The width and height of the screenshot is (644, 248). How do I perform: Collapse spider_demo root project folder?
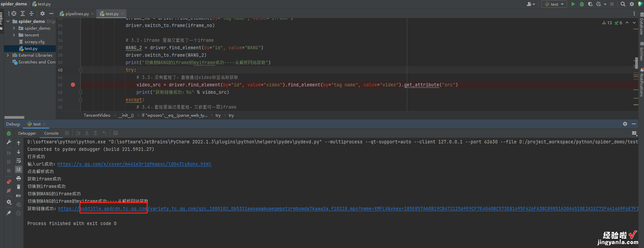pyautogui.click(x=8, y=21)
